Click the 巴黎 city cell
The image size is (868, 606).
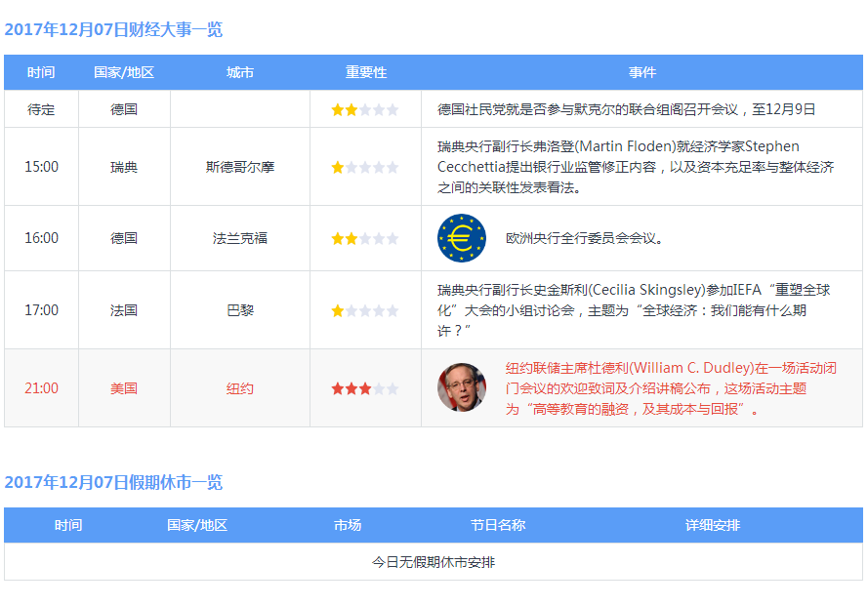click(239, 310)
